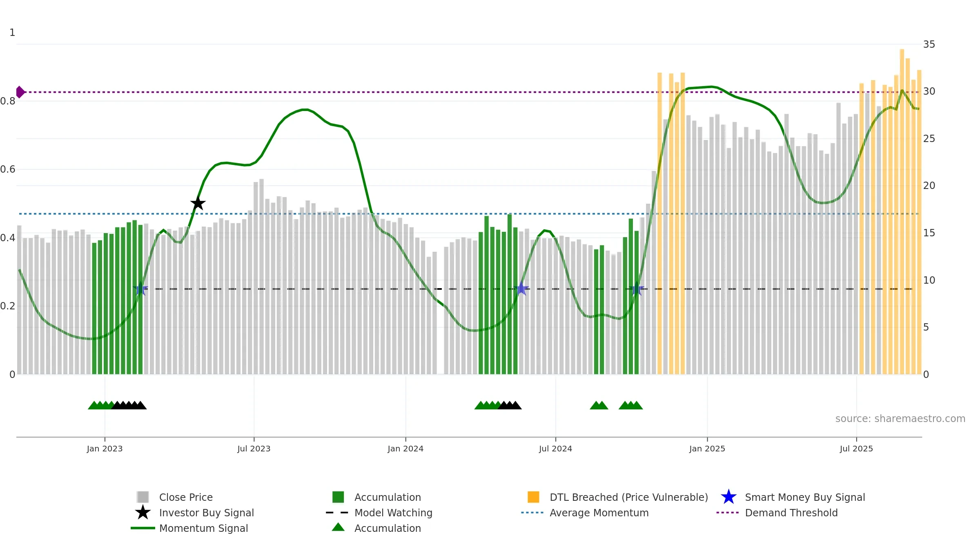Click the blue Smart Money star legend icon
Screen dimensions: 980x551
[728, 497]
